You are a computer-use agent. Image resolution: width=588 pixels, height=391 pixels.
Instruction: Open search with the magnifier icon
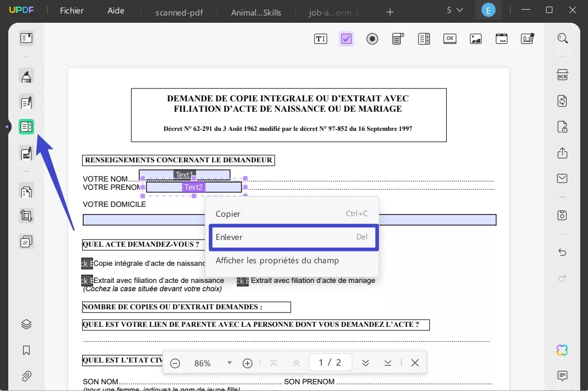click(x=562, y=38)
